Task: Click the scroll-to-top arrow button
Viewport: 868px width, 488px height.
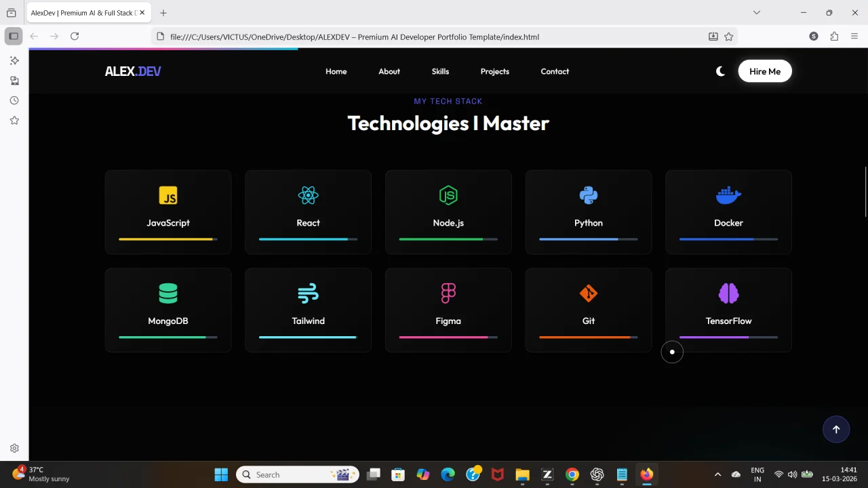Action: coord(836,429)
